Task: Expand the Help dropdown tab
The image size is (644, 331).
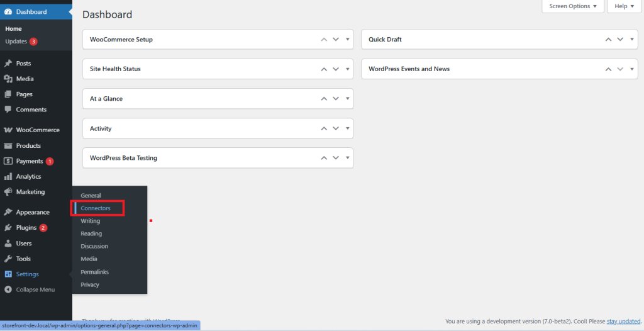Action: [x=625, y=6]
